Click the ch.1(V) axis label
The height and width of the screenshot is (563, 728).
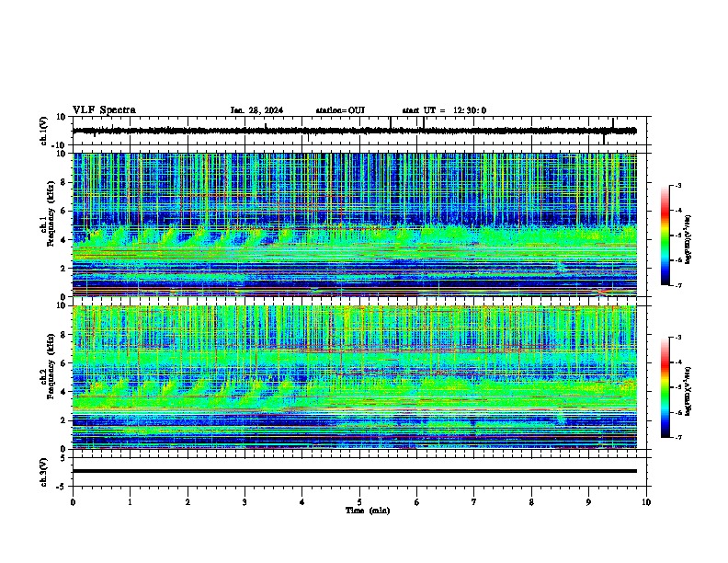point(44,131)
